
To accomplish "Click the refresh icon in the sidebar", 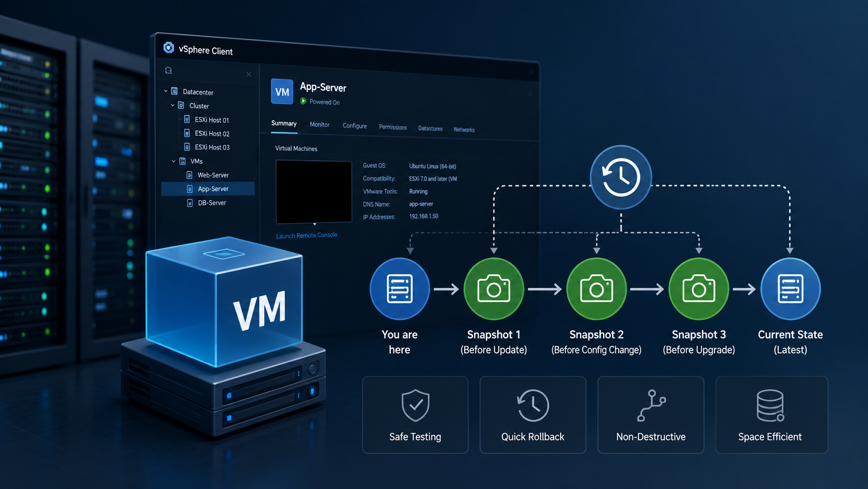I will tap(168, 70).
